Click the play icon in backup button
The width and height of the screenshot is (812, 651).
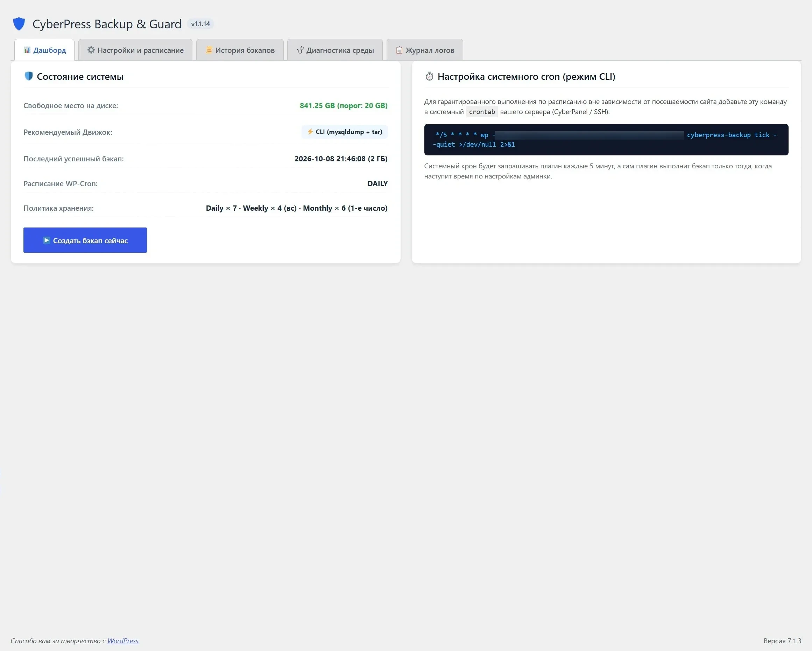point(46,240)
